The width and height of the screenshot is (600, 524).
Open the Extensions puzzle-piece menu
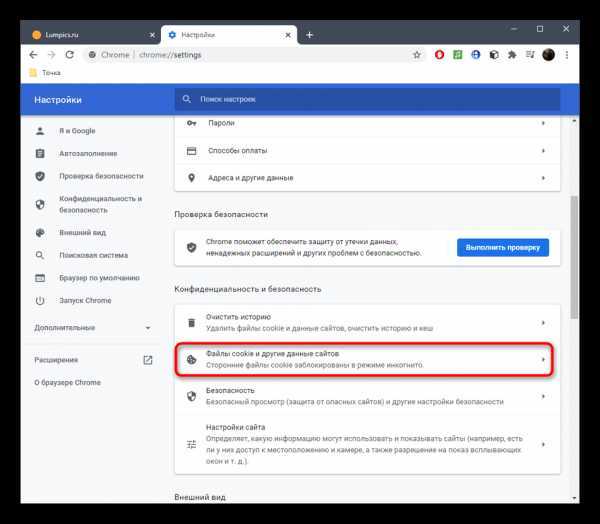[512, 55]
